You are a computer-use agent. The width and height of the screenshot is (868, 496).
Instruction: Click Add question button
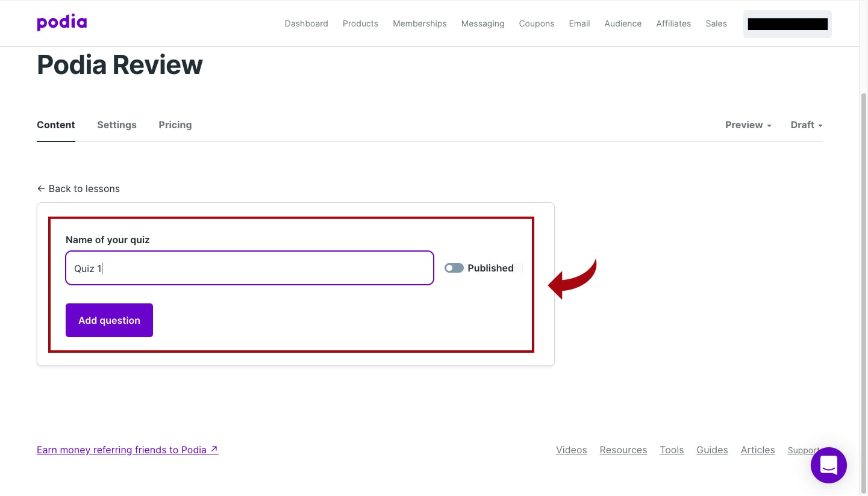point(109,320)
